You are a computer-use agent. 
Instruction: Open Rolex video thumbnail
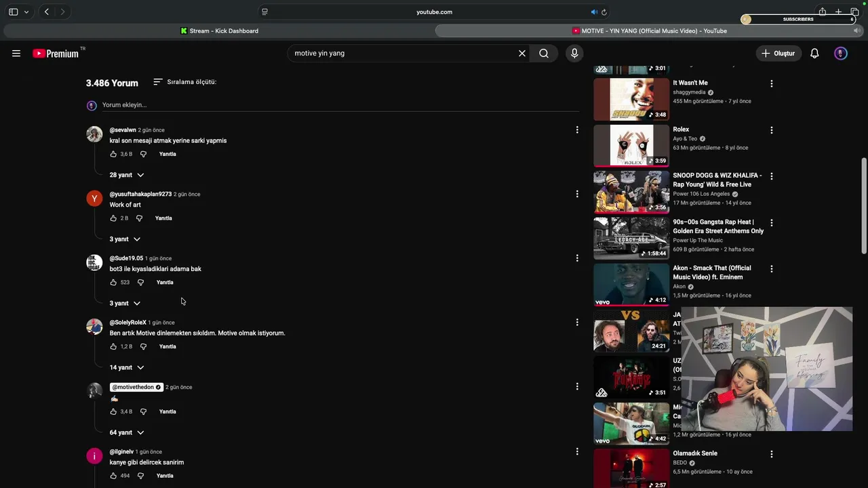point(631,146)
